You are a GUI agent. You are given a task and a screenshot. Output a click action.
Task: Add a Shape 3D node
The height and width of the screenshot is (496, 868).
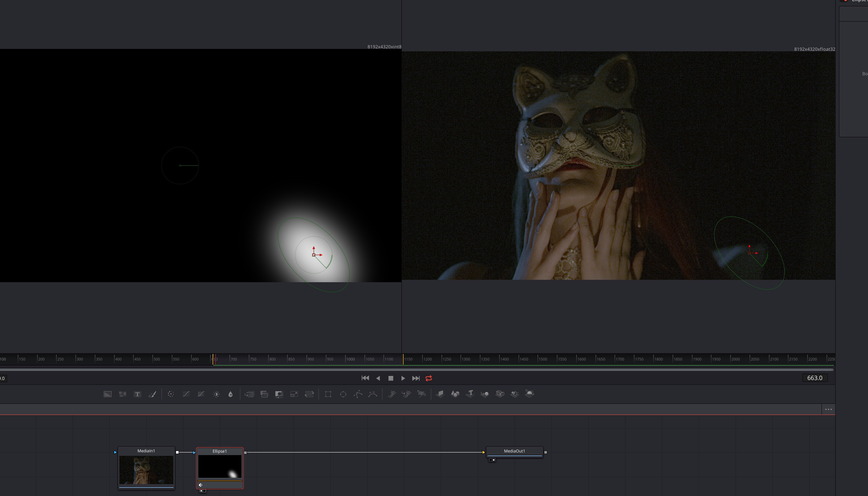[455, 394]
